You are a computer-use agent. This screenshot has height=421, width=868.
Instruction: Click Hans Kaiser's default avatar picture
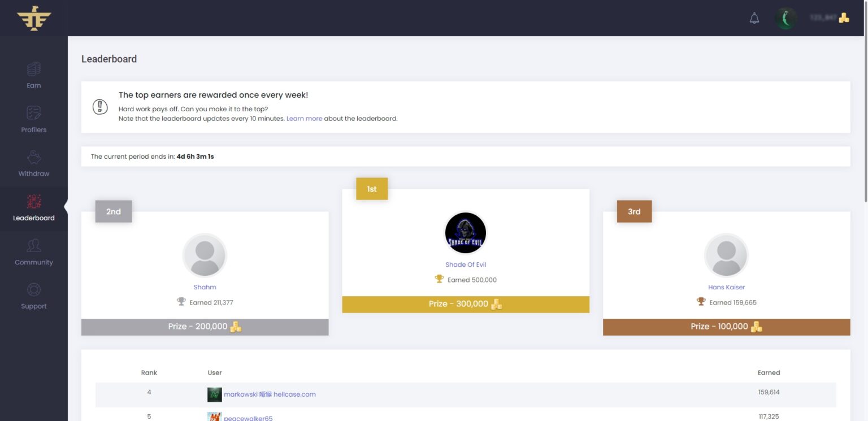click(726, 255)
